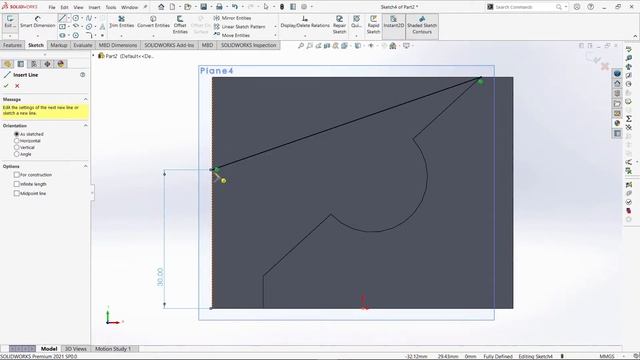
Task: Enable Midpoint line checkbox
Action: point(17,193)
